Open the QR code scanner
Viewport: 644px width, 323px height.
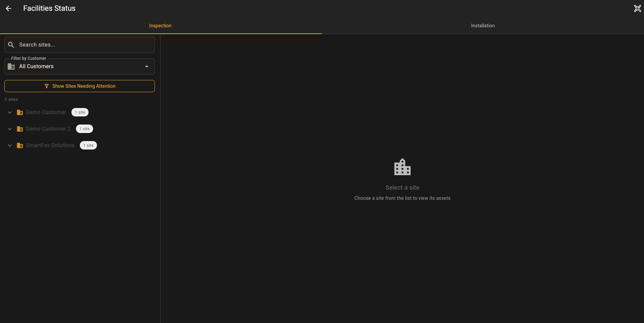637,8
